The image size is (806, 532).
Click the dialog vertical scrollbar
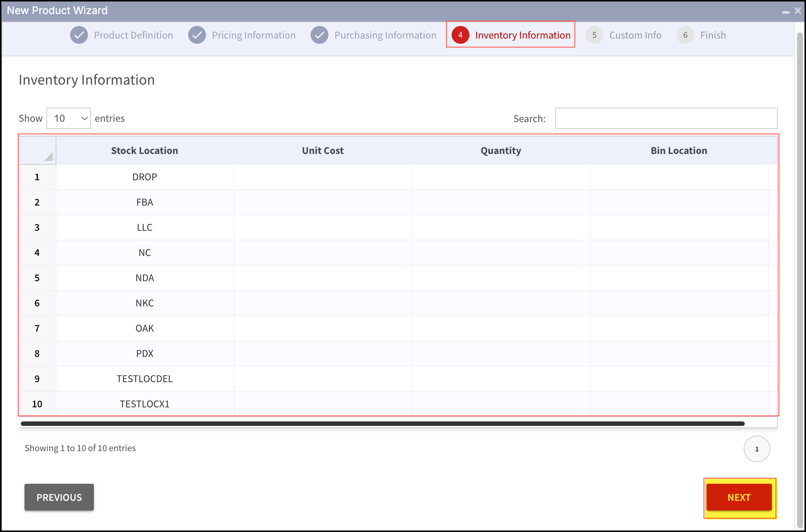[800, 280]
